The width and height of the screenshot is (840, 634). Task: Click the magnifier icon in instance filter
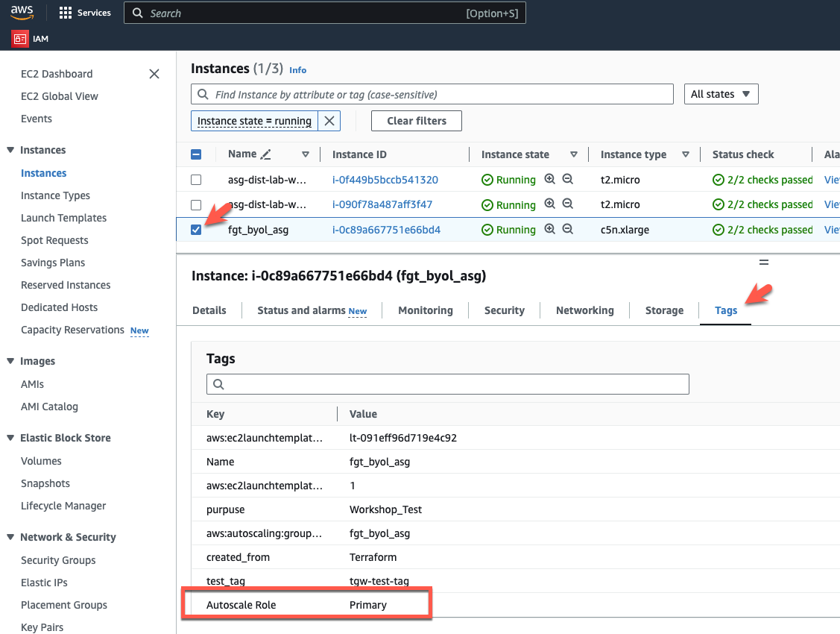(x=203, y=94)
